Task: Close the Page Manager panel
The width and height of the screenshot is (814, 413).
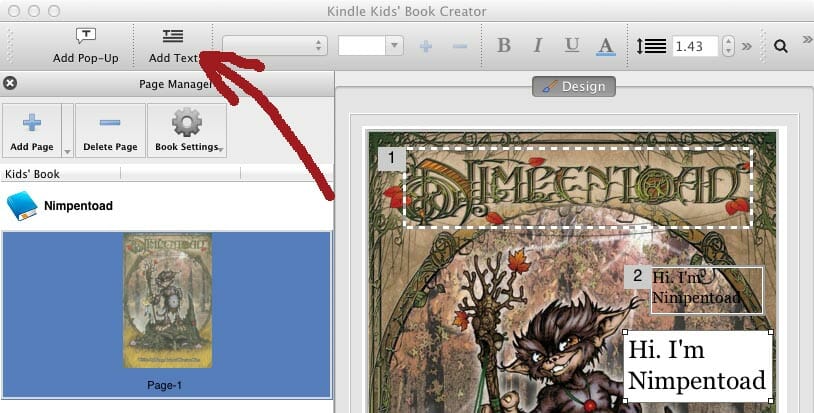Action: pos(10,83)
